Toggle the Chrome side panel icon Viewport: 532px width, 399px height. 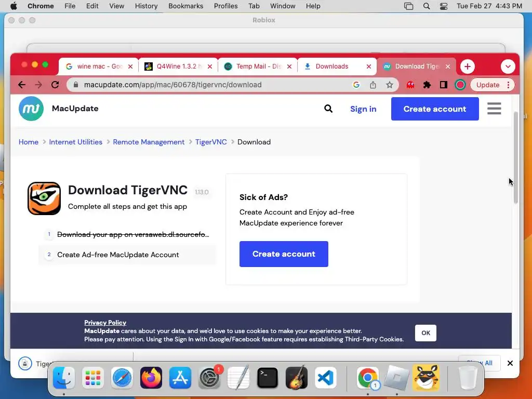click(x=444, y=85)
